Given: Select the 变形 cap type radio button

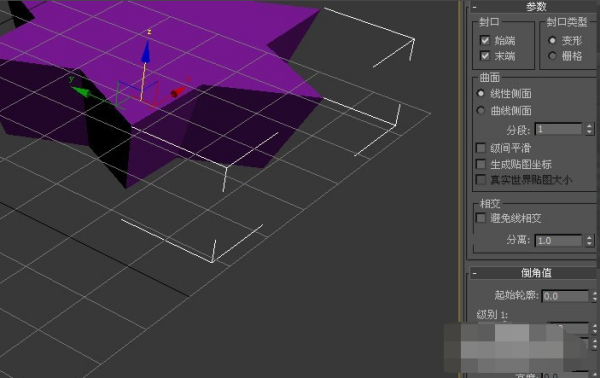Looking at the screenshot, I should click(552, 40).
